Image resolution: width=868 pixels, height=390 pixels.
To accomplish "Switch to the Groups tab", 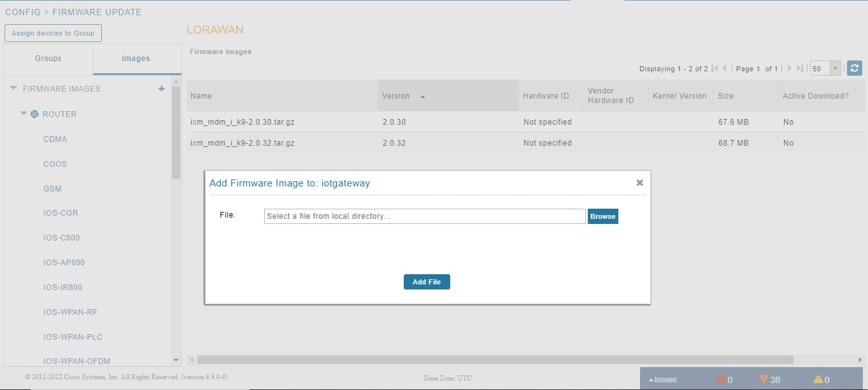I will (48, 59).
